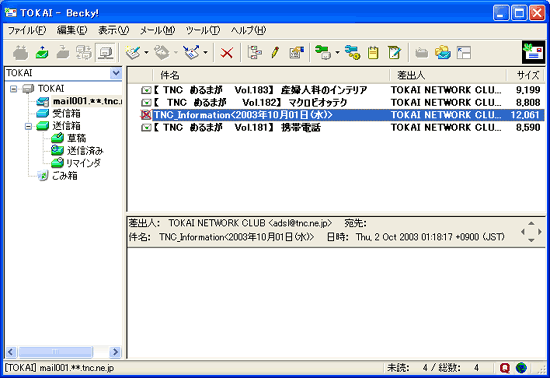
Task: Select the 草稿 drafts folder
Action: tap(76, 138)
